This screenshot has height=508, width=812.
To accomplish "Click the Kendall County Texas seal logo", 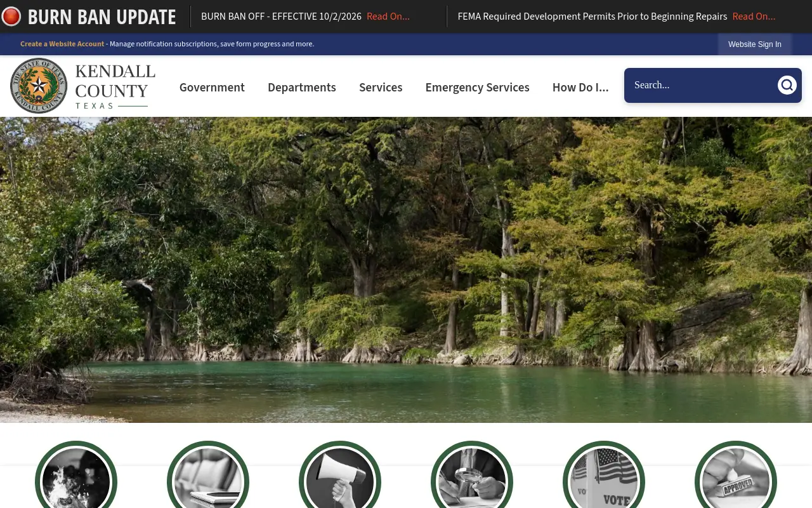I will pyautogui.click(x=82, y=86).
